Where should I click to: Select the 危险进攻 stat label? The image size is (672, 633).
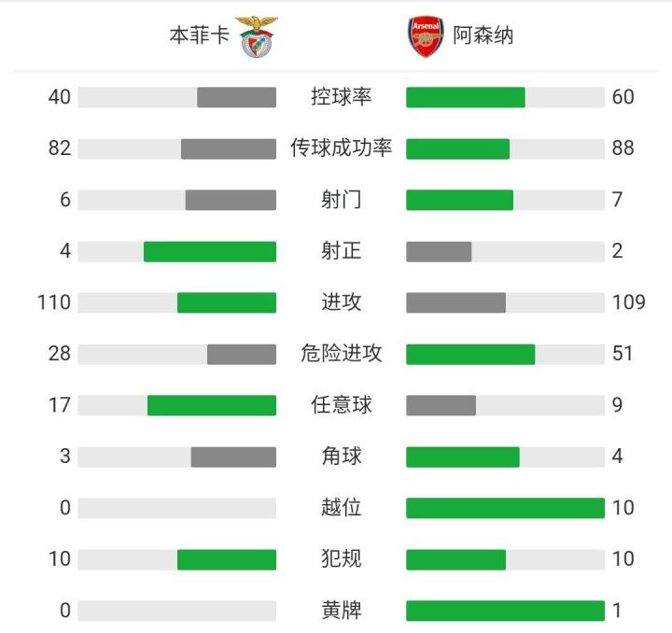tap(341, 354)
